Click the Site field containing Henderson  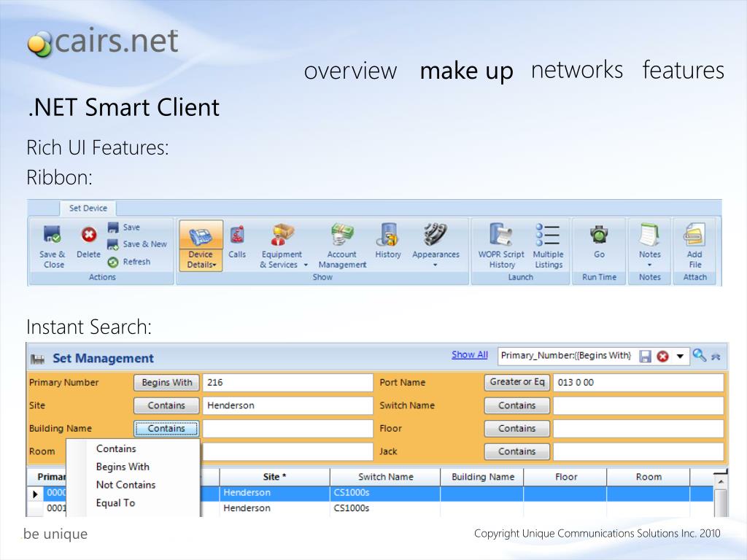pos(287,405)
